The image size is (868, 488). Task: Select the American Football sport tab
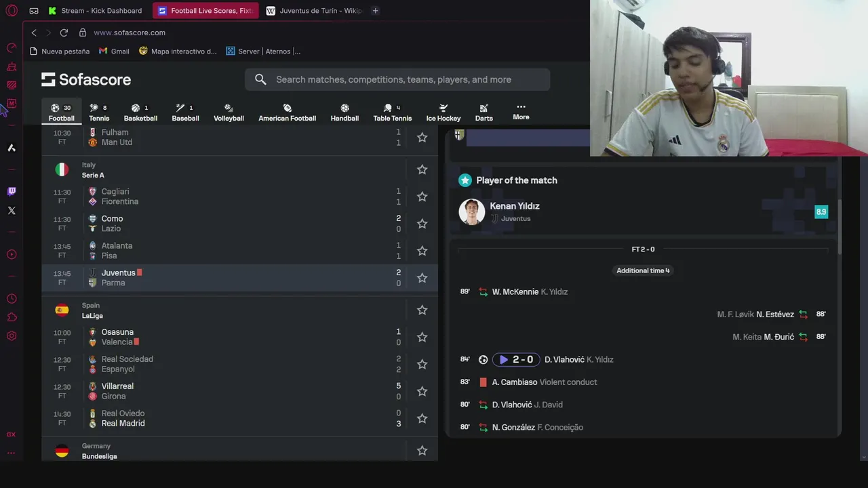[287, 113]
